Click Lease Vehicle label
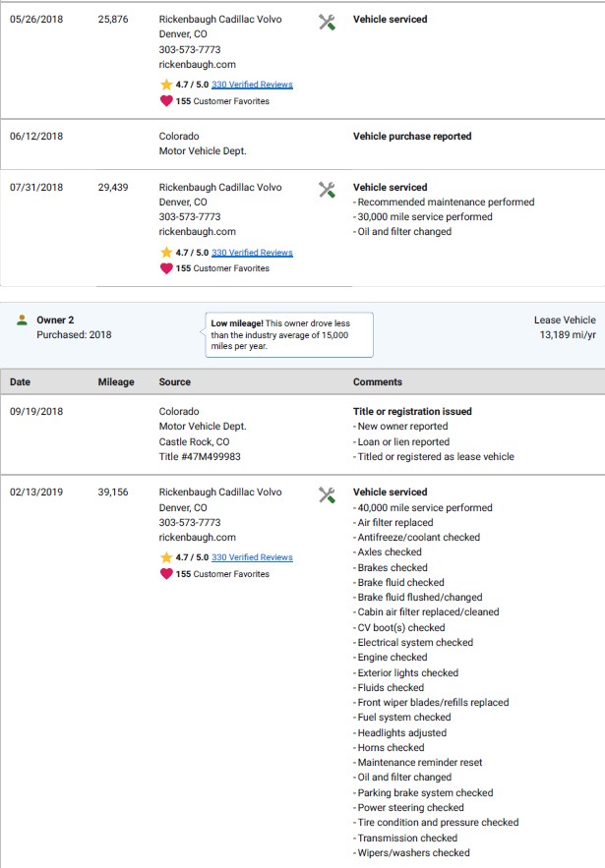This screenshot has width=605, height=868. 565,319
